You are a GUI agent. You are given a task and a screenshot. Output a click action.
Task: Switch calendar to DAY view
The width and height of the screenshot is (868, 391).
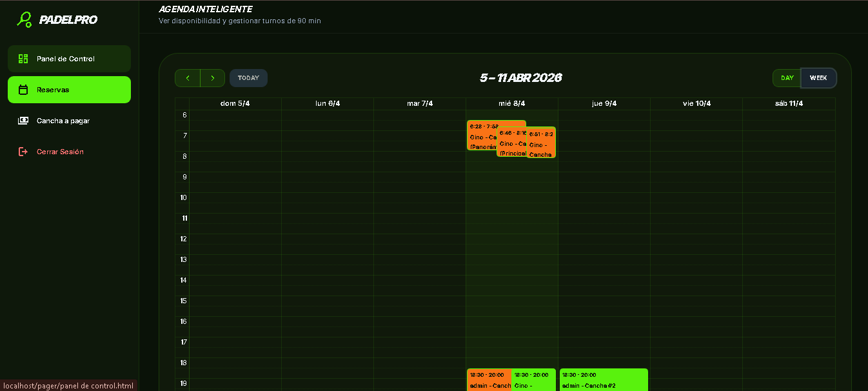coord(787,78)
